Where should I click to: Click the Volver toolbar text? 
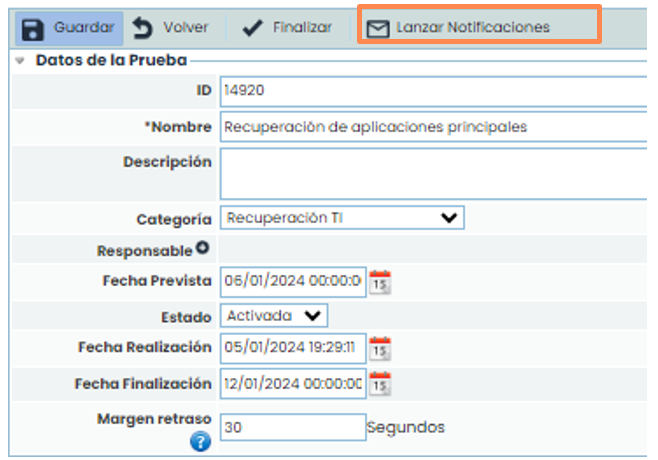pyautogui.click(x=186, y=28)
